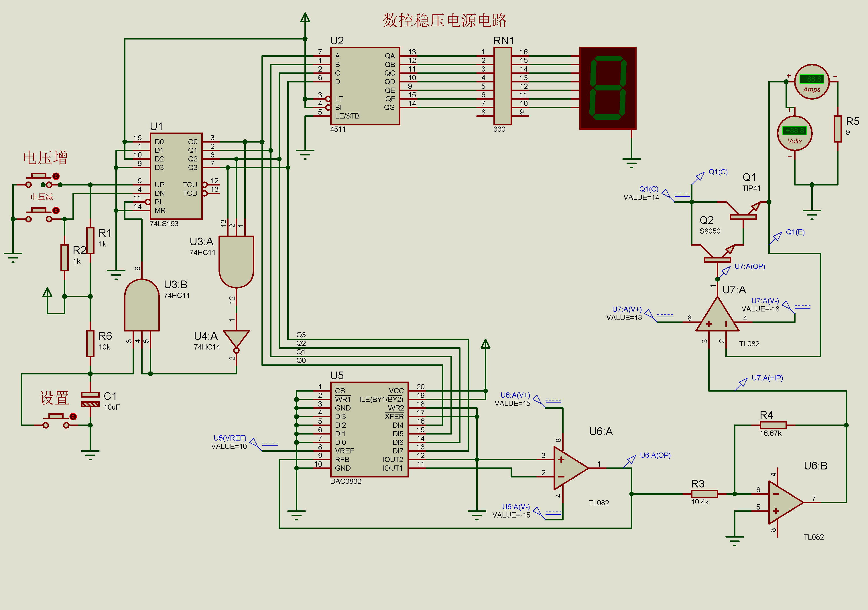
Task: Click the DAC0832 chip U5
Action: click(369, 429)
